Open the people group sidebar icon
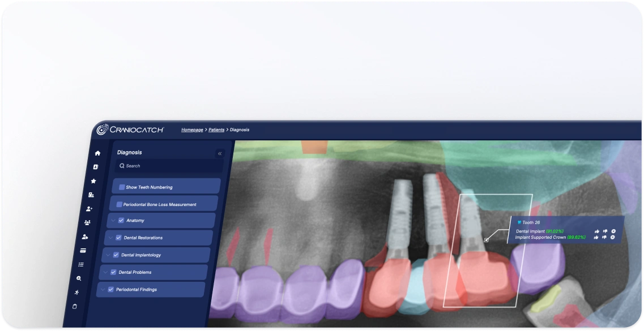The height and width of the screenshot is (331, 644). (87, 223)
